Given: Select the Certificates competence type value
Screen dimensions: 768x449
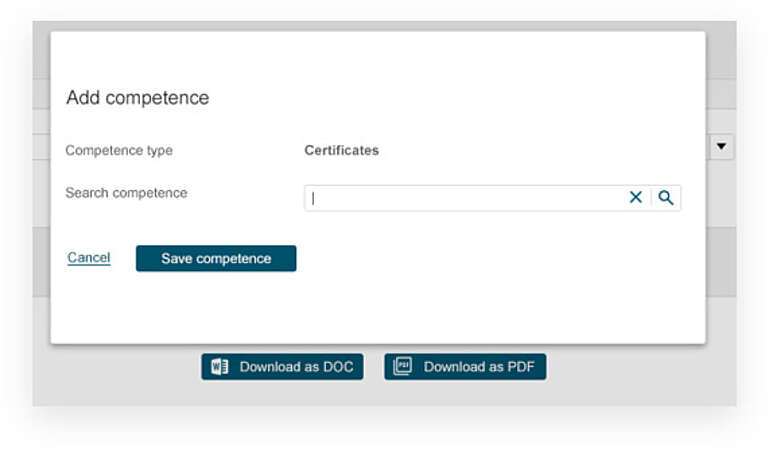Looking at the screenshot, I should click(x=342, y=150).
